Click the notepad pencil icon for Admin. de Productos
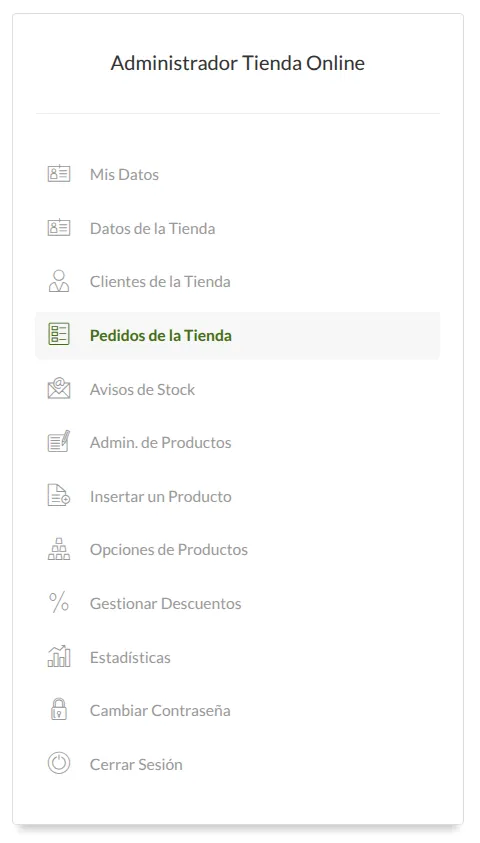This screenshot has width=480, height=843. pyautogui.click(x=59, y=441)
